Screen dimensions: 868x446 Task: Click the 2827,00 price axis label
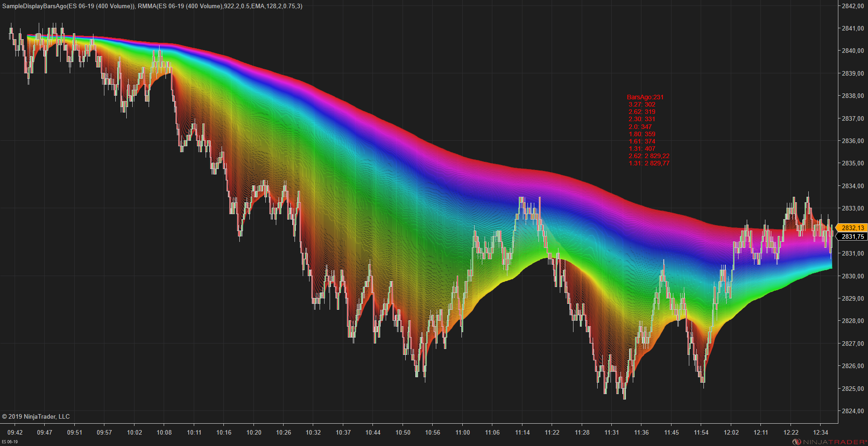[852, 343]
